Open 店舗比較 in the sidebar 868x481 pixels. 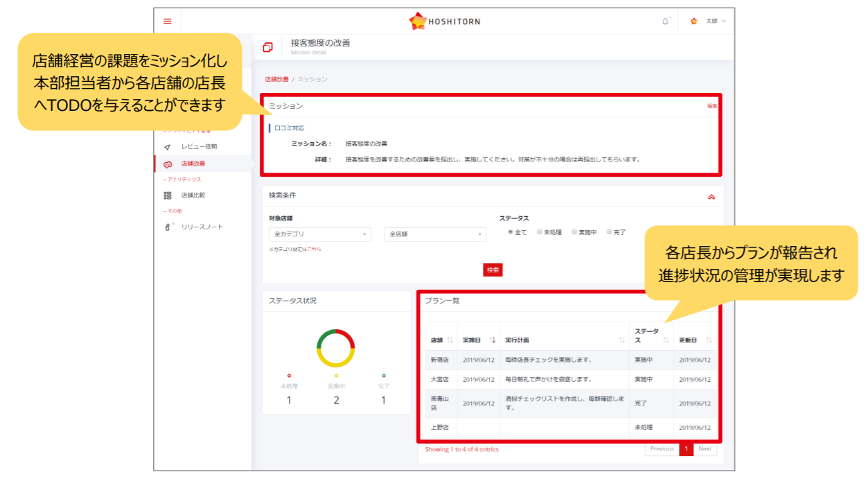[193, 195]
